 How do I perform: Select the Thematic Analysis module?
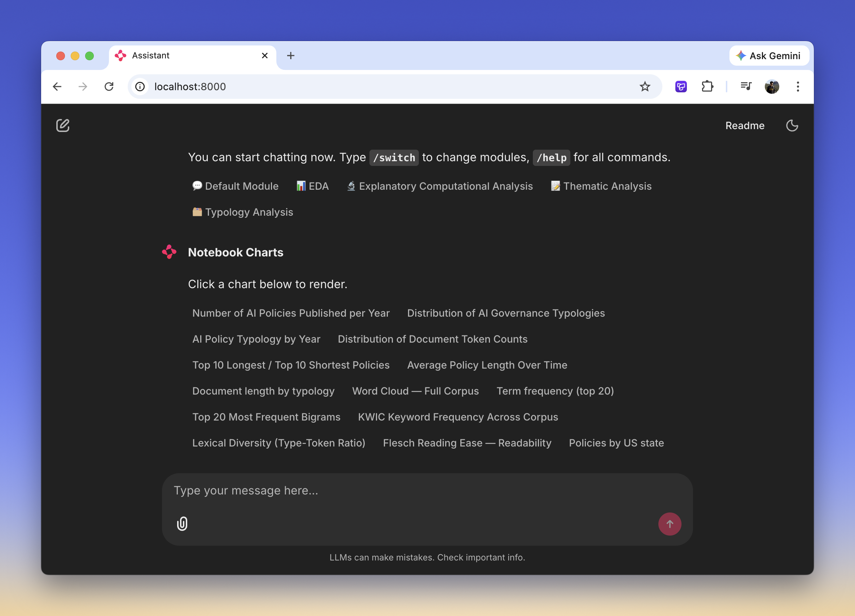[x=601, y=186]
